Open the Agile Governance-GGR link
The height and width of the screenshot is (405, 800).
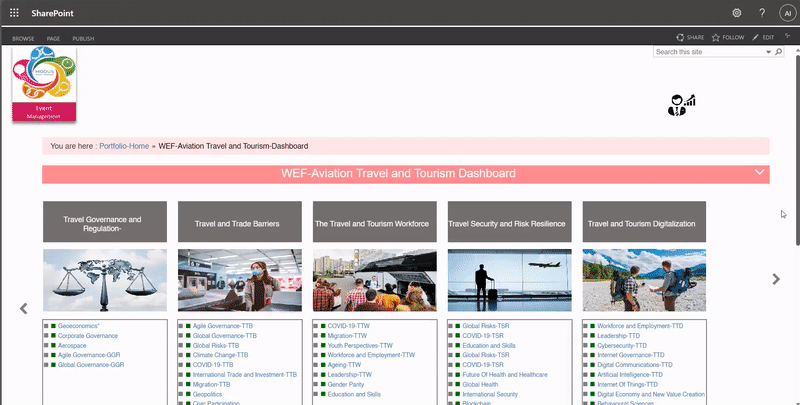(x=89, y=355)
